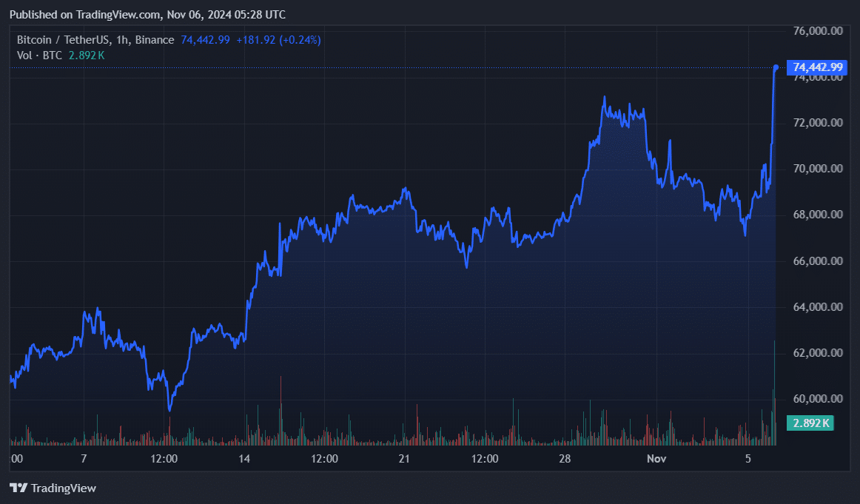860x504 pixels.
Task: Click the 28 date on time axis
Action: pyautogui.click(x=565, y=458)
